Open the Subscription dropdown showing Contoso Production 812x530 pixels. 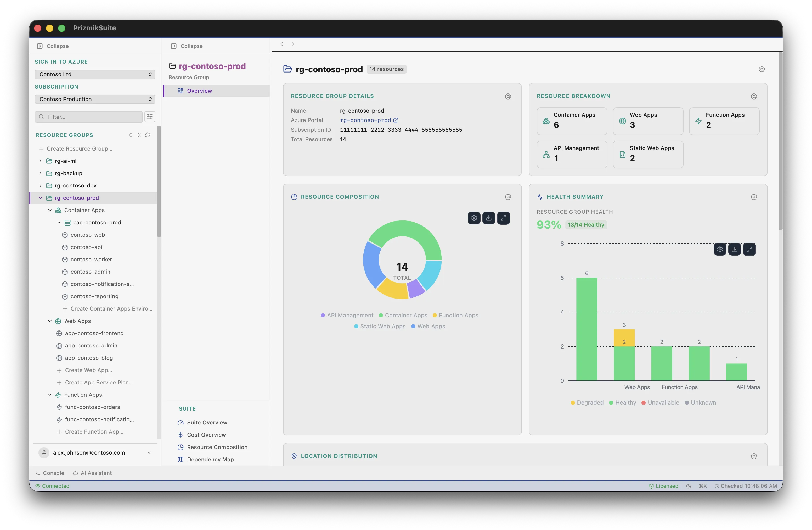94,99
